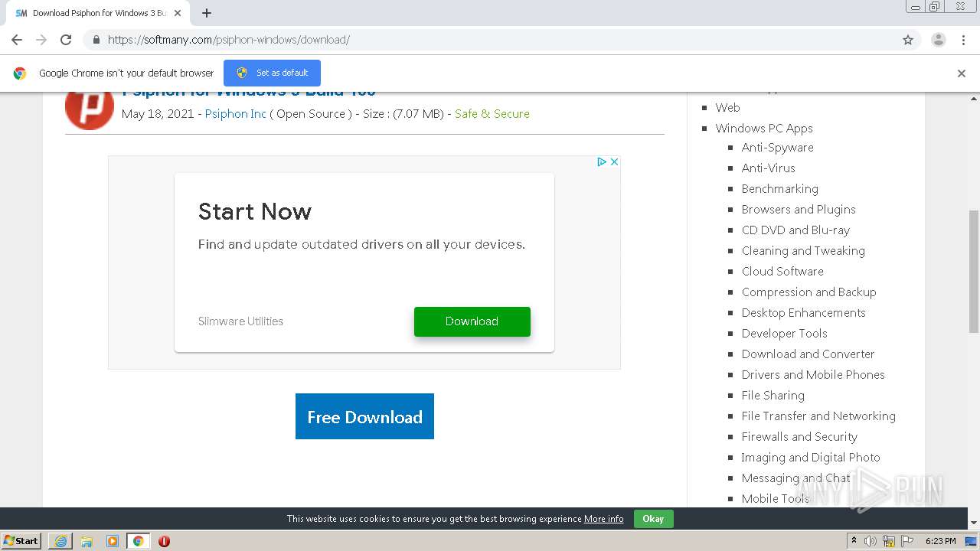980x551 pixels.
Task: Dismiss the default browser infobar
Action: tap(962, 73)
